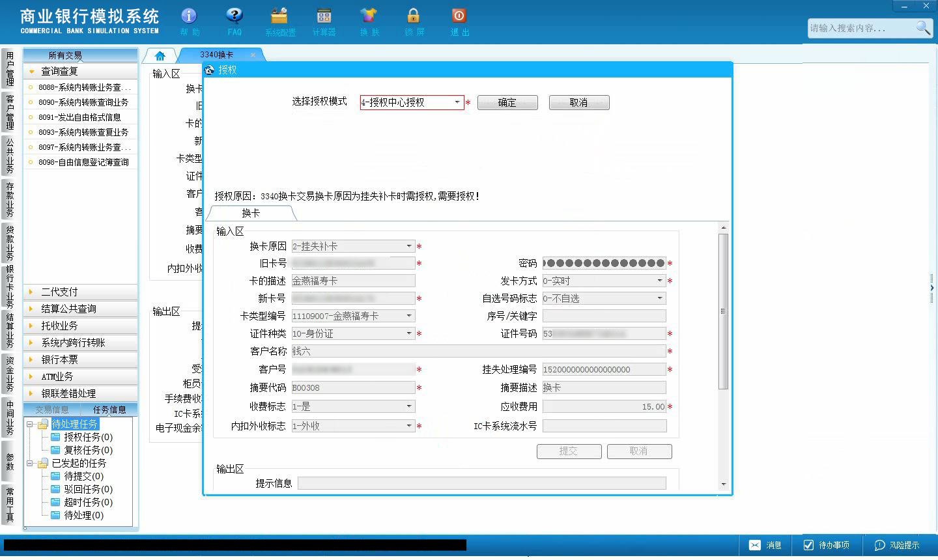Open the 内扣外收标志 dropdown
Viewport: 938px width, 560px height.
coord(409,426)
